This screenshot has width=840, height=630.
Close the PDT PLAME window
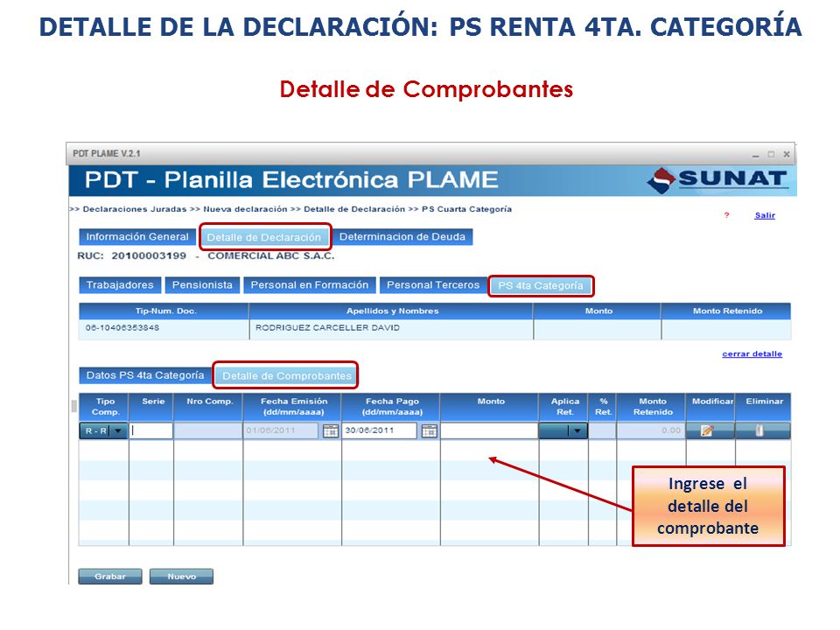(787, 154)
